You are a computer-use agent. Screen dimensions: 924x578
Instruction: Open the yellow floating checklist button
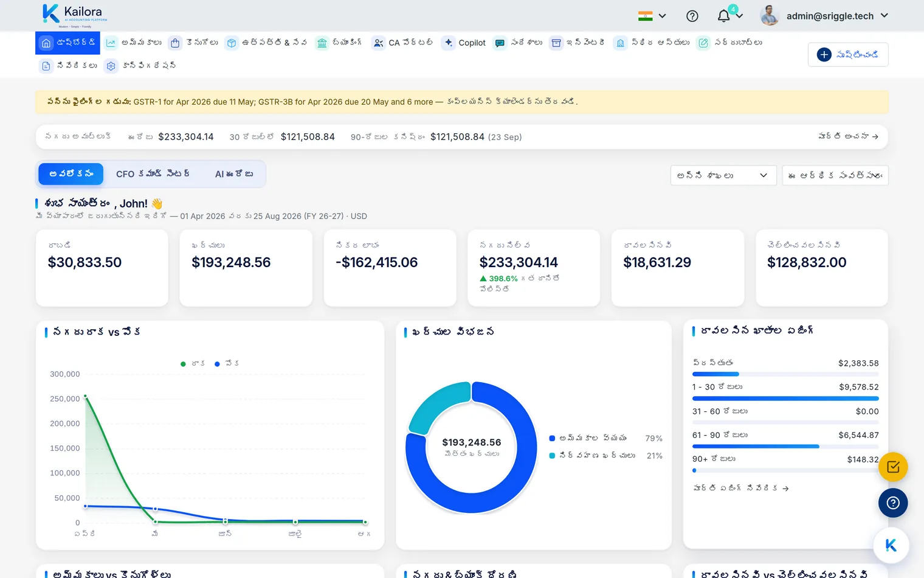pos(893,467)
